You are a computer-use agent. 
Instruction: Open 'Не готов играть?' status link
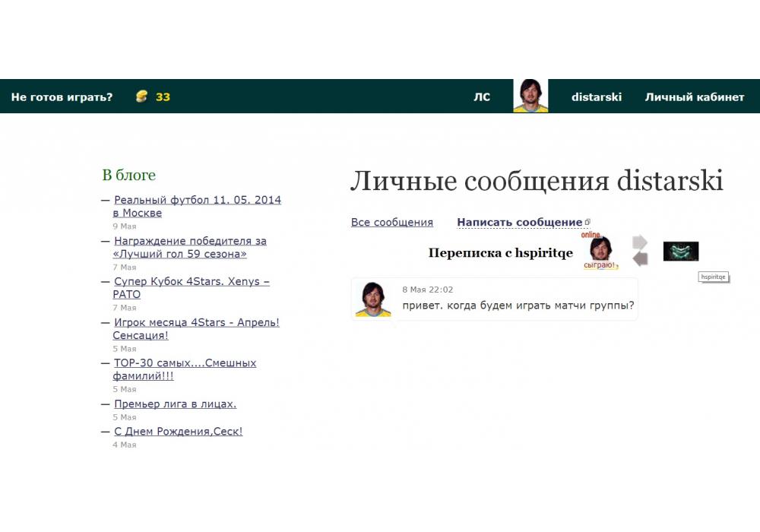click(x=62, y=97)
